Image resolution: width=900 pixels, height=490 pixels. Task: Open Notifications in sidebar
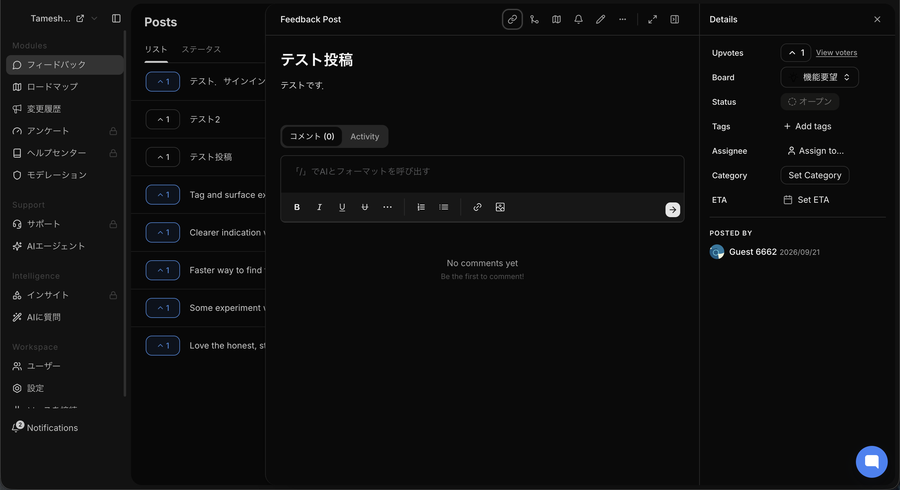[x=45, y=427]
